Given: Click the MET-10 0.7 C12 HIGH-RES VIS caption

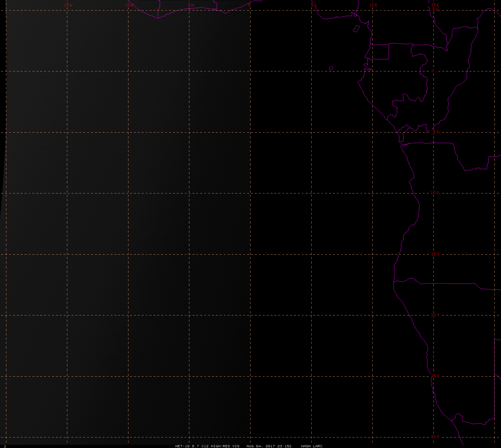Looking at the screenshot, I should click(x=207, y=446).
